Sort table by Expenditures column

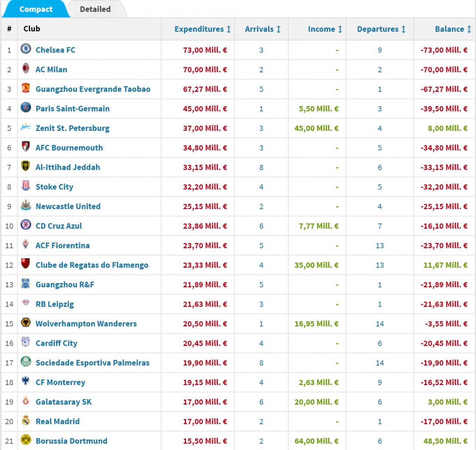click(202, 29)
